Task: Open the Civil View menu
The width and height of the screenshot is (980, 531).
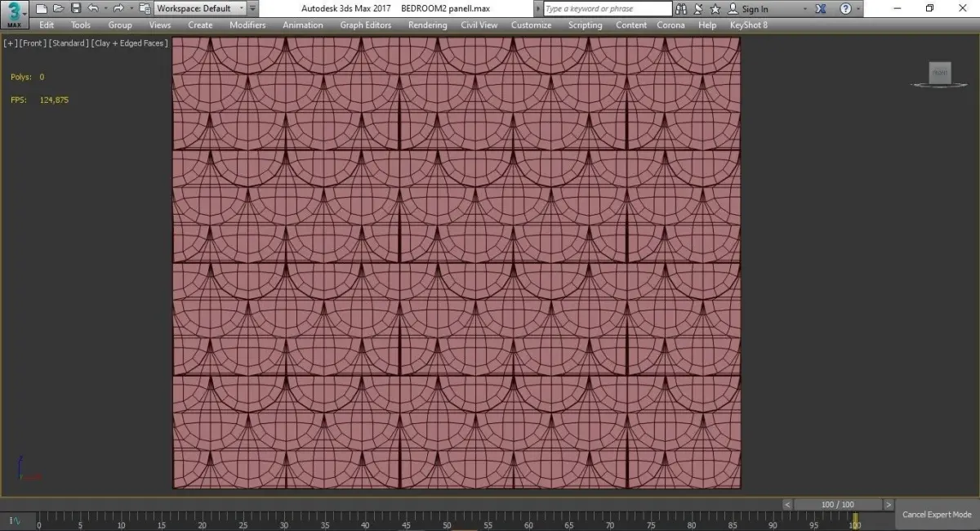Action: pyautogui.click(x=479, y=25)
